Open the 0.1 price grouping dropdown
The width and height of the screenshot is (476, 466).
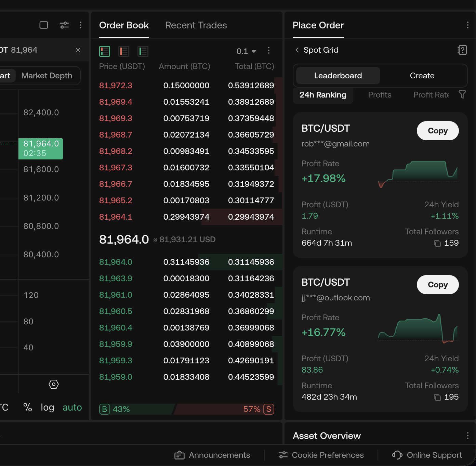click(246, 51)
